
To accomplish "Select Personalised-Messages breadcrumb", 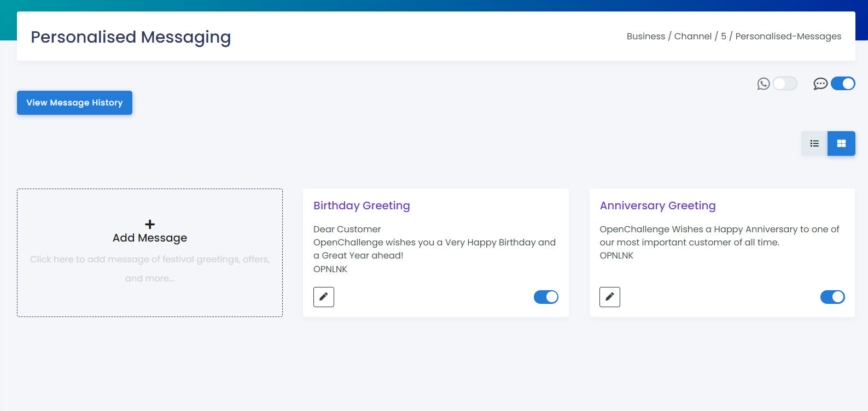I will 788,36.
